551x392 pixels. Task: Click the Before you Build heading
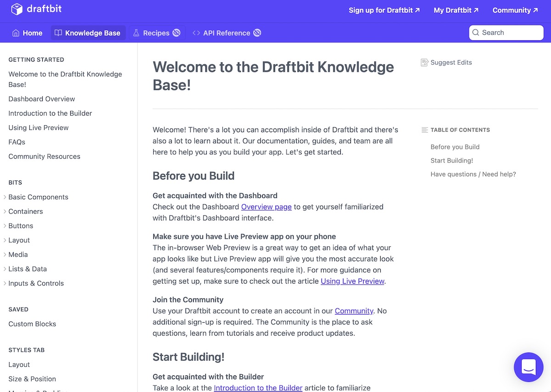click(194, 176)
